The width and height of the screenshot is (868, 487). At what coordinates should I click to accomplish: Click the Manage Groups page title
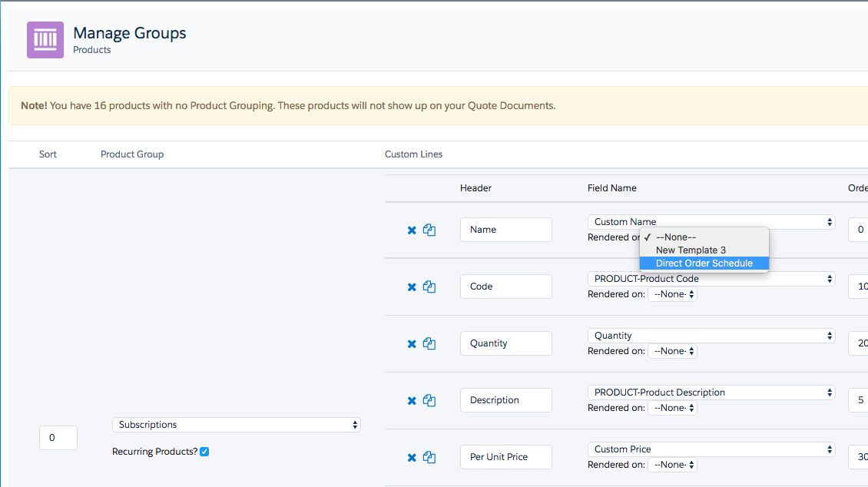tap(130, 33)
